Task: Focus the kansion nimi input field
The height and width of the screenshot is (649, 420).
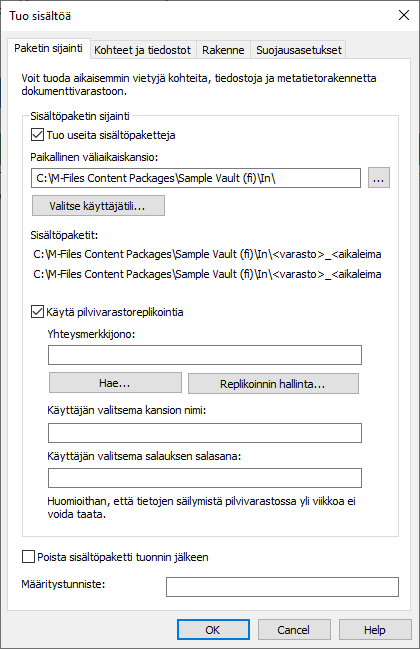Action: 205,433
